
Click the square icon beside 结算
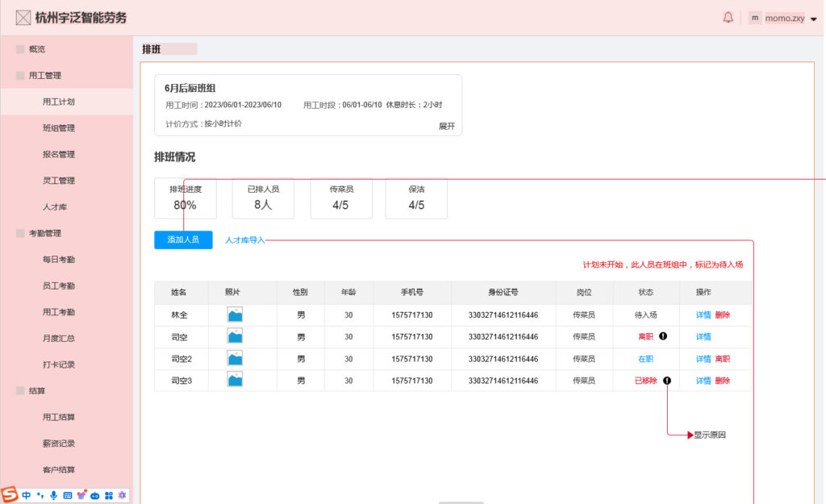[x=20, y=390]
